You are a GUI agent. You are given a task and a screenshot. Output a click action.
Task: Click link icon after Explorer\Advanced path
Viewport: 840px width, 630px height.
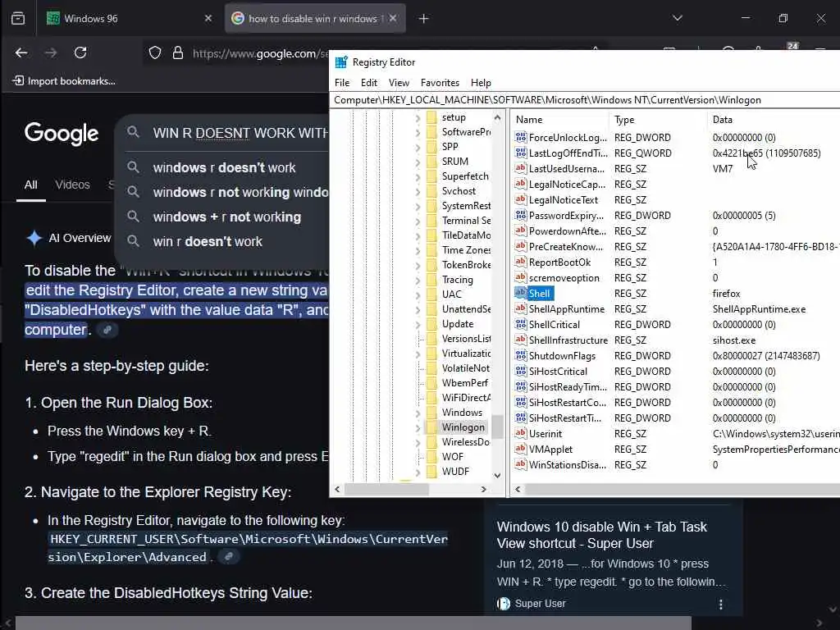[229, 557]
